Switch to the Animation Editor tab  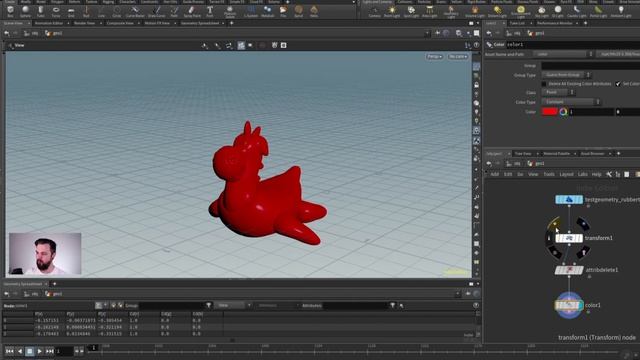coord(49,23)
